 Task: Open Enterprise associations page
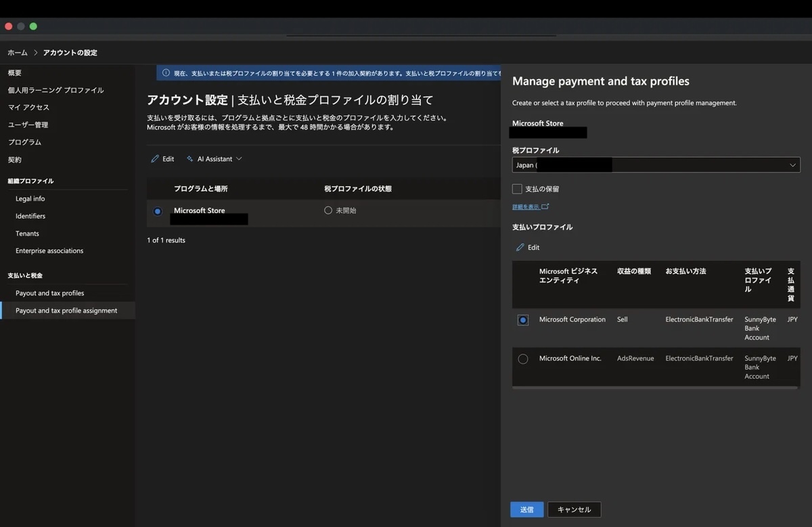tap(49, 250)
